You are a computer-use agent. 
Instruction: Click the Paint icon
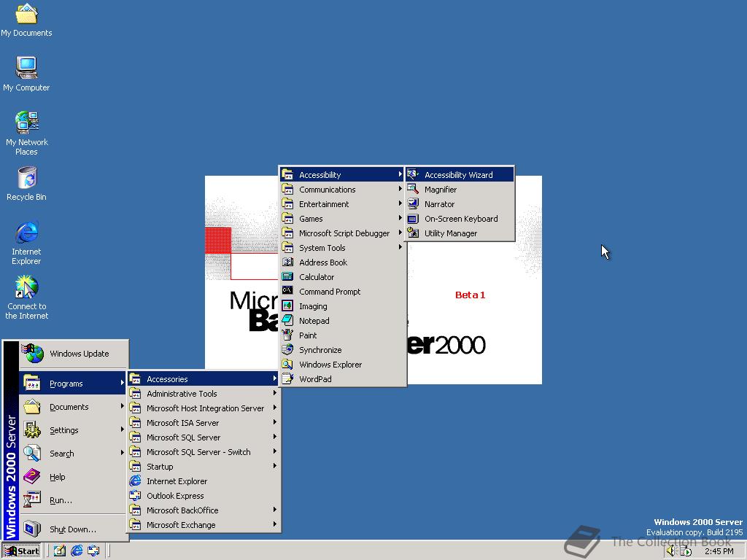tap(287, 335)
